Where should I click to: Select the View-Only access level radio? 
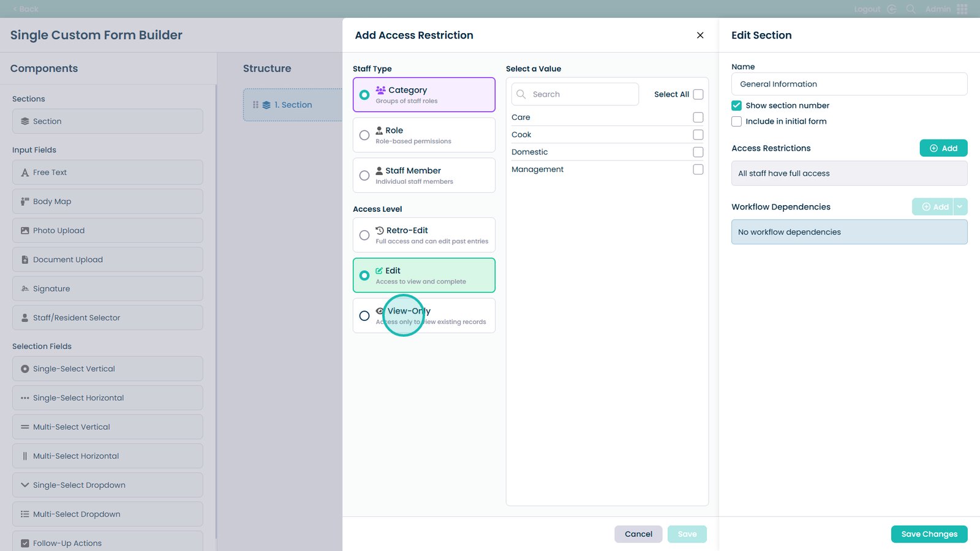[364, 316]
